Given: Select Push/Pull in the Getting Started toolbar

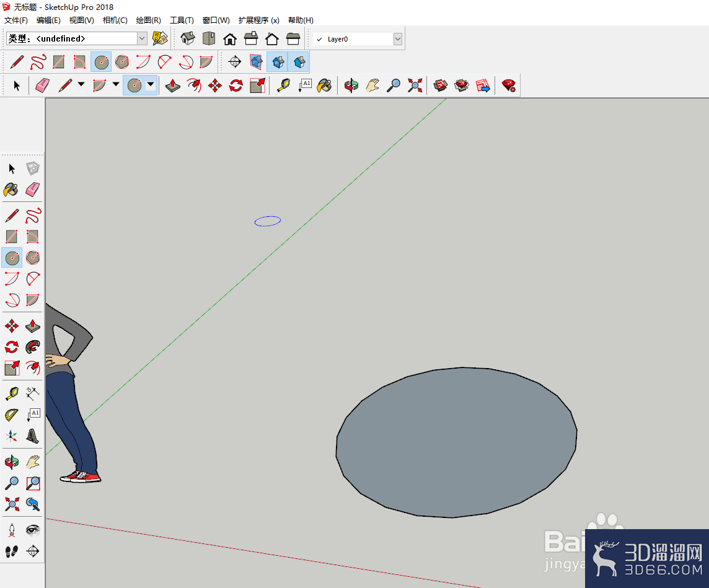Looking at the screenshot, I should pos(173,85).
